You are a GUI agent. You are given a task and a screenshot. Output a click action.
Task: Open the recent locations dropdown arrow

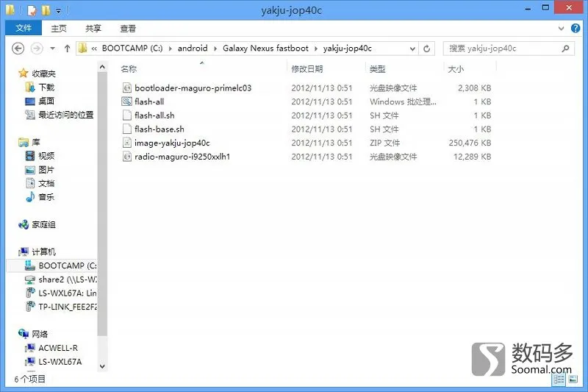pos(52,49)
